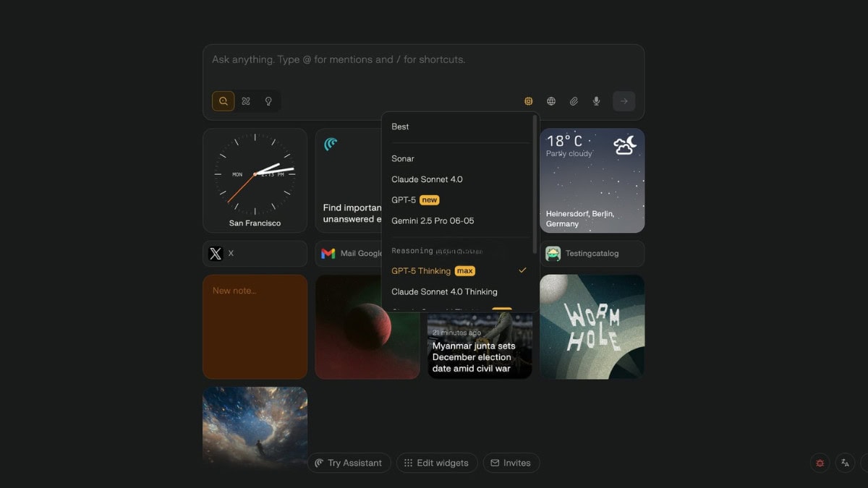Attach a file with paperclip icon
868x488 pixels.
point(574,101)
